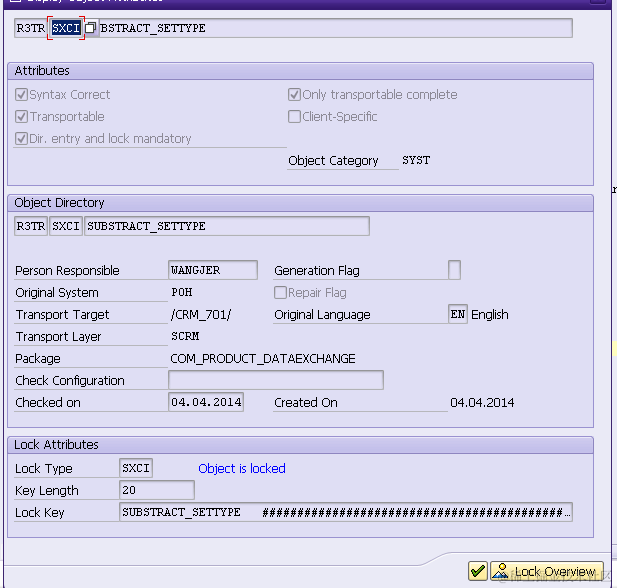Click the Created On date 04.04.2014

pyautogui.click(x=482, y=403)
